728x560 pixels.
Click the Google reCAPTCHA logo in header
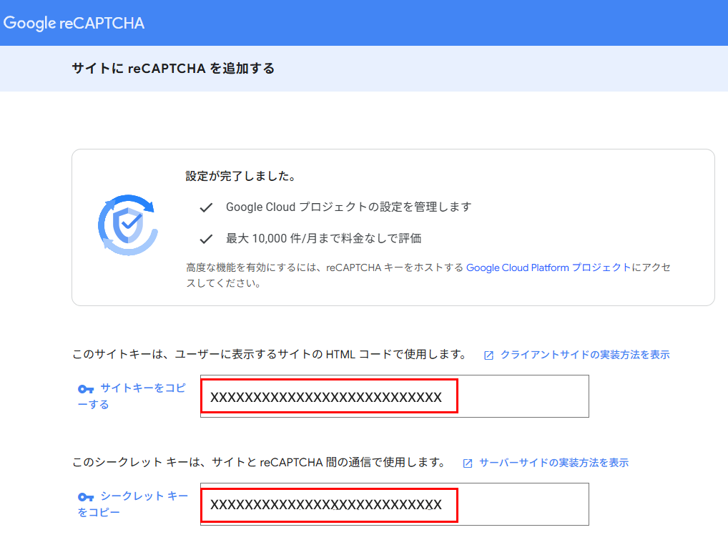[x=74, y=23]
